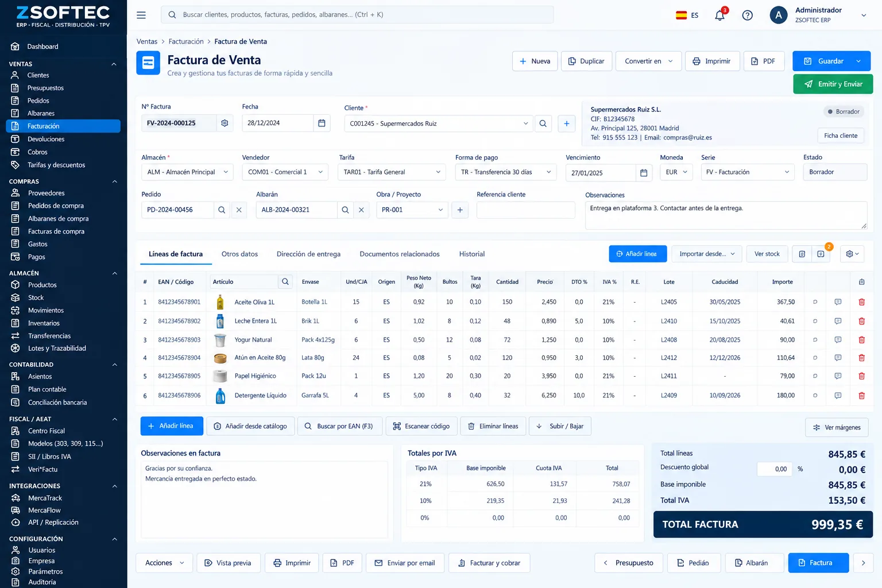Screen dimensions: 882x588
Task: Open Forma de pago dropdown
Action: (506, 172)
